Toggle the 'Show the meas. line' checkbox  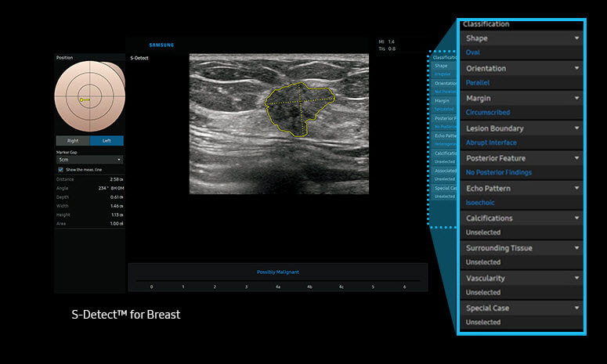[61, 170]
